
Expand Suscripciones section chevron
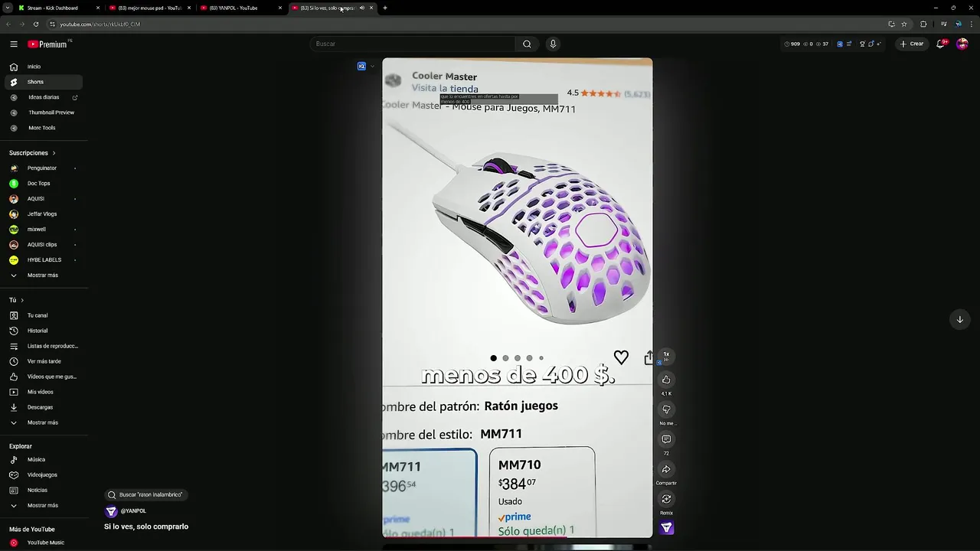[x=54, y=153]
